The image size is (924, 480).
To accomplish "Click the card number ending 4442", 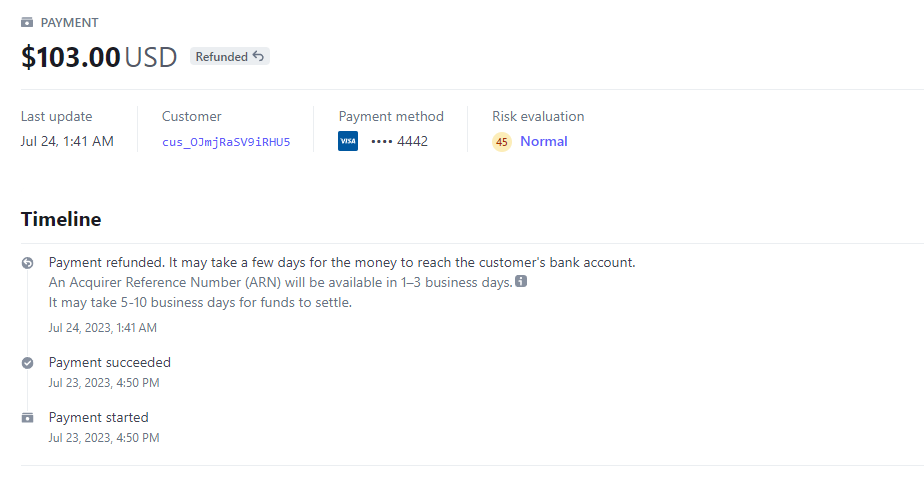I will 399,142.
